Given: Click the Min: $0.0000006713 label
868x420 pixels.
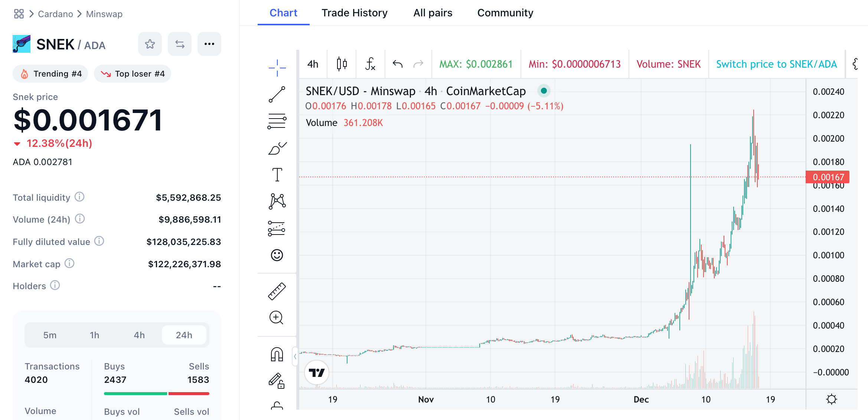Looking at the screenshot, I should pyautogui.click(x=575, y=64).
